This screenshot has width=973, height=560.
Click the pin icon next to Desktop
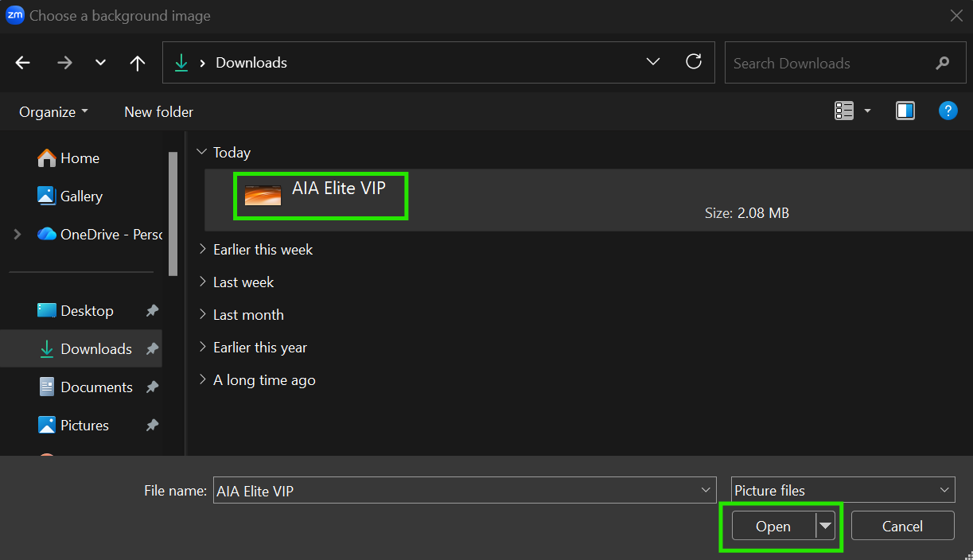pos(152,311)
